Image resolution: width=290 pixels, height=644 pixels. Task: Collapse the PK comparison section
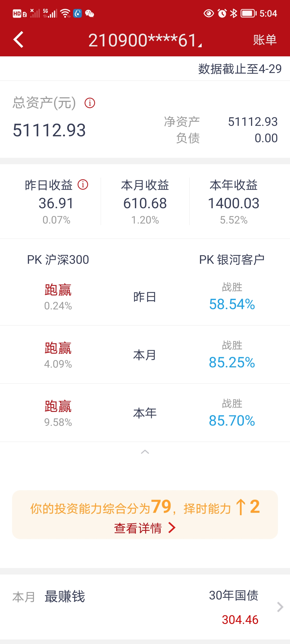[x=145, y=452]
